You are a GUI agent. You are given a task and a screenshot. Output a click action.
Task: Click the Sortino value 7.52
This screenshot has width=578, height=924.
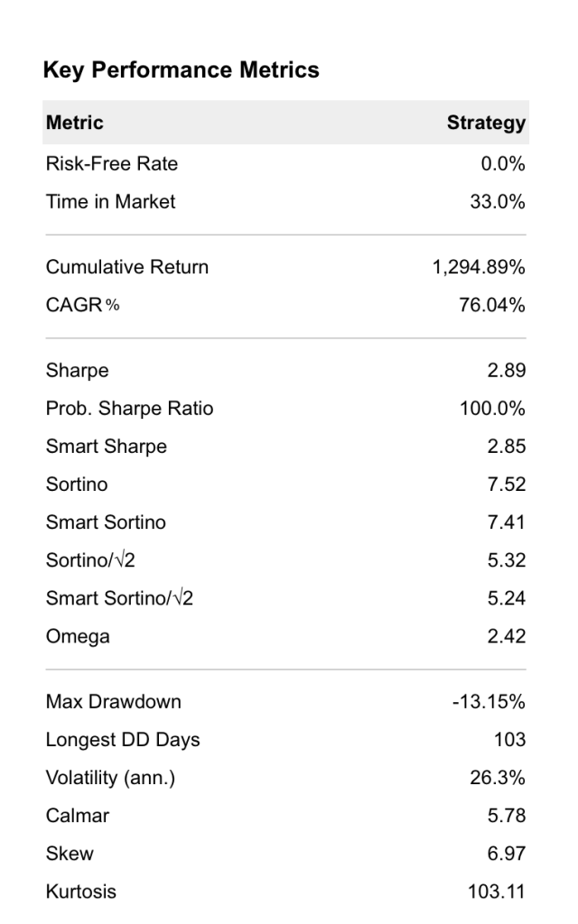(506, 485)
